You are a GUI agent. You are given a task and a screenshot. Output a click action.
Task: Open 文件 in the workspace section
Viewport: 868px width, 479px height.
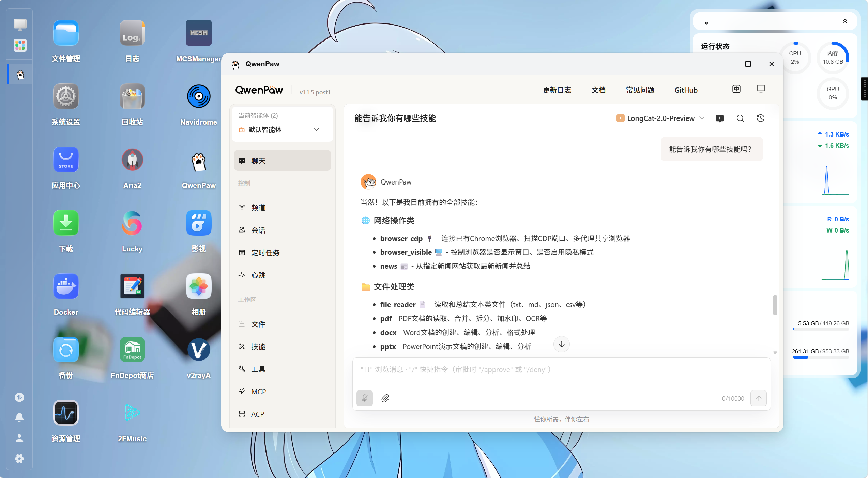click(x=283, y=324)
